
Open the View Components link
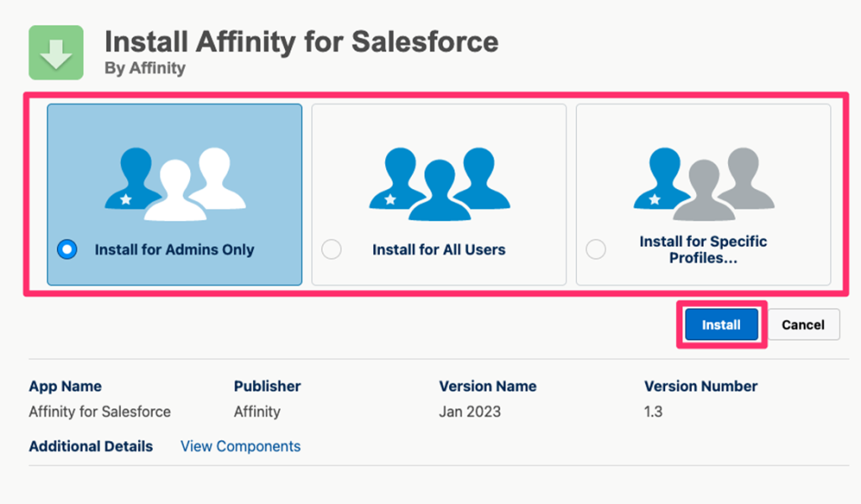pyautogui.click(x=240, y=446)
